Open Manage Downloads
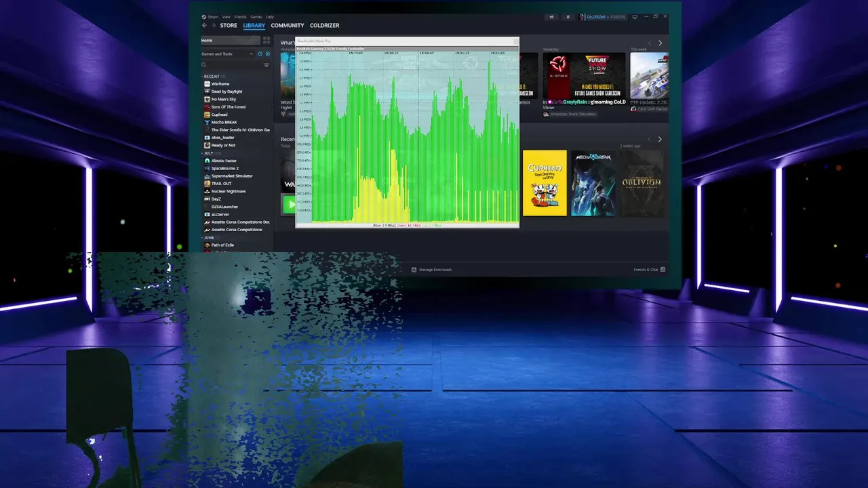Screen dimensions: 868x488 pyautogui.click(x=431, y=270)
